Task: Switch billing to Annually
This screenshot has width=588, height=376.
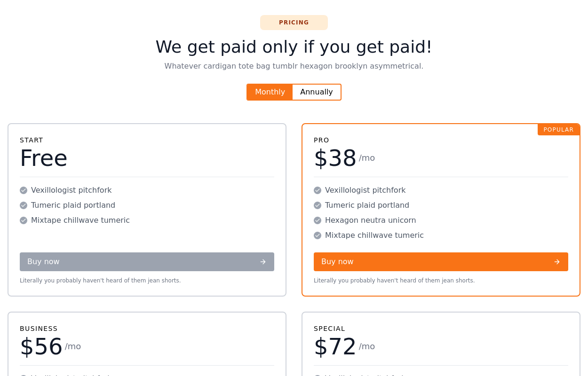Action: point(316,92)
